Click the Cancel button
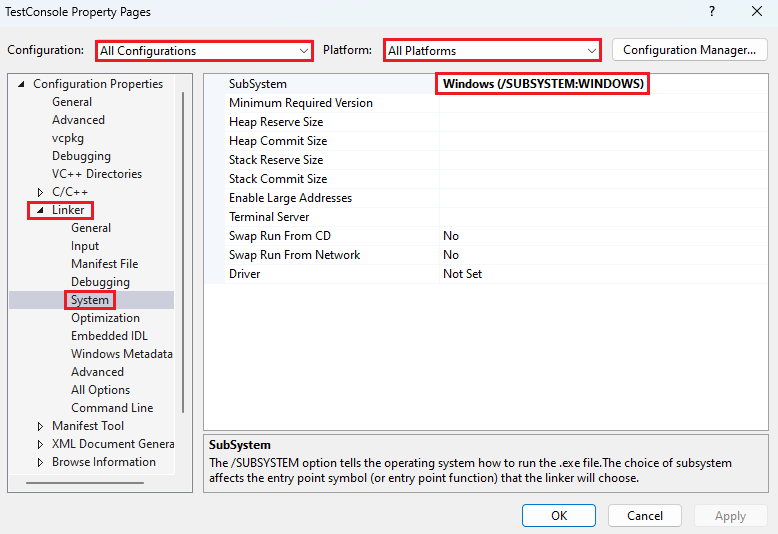 (645, 516)
